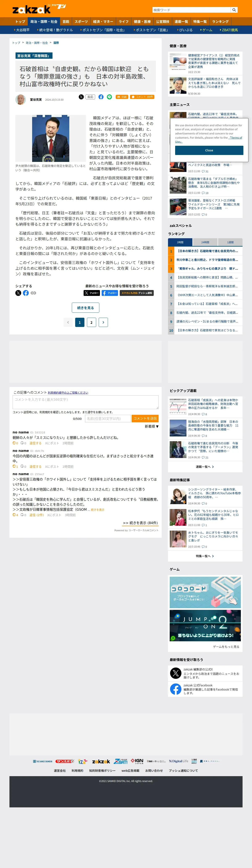The width and height of the screenshot is (252, 868).
Task: Click the 印刷 print button
Action: pos(122,97)
